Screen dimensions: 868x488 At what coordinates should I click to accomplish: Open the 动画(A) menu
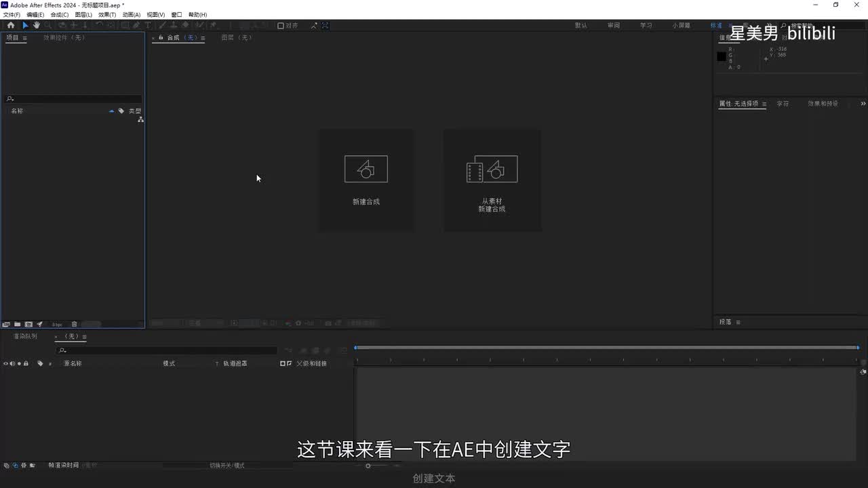(132, 14)
